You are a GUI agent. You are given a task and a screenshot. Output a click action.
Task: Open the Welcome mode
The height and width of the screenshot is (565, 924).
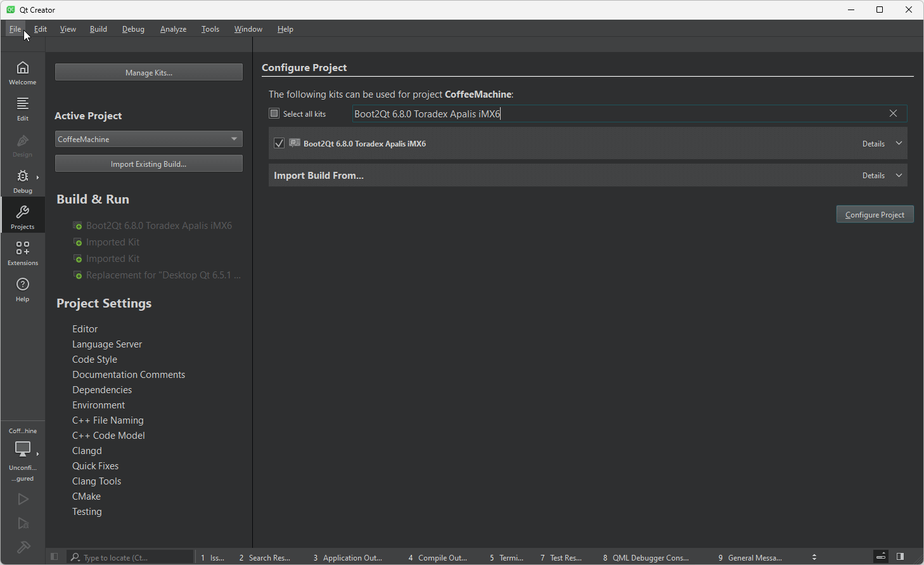pos(23,72)
